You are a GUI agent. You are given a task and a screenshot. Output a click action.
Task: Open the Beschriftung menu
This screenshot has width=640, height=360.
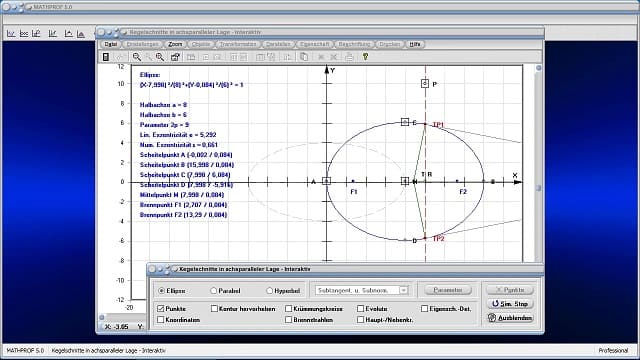tap(354, 44)
